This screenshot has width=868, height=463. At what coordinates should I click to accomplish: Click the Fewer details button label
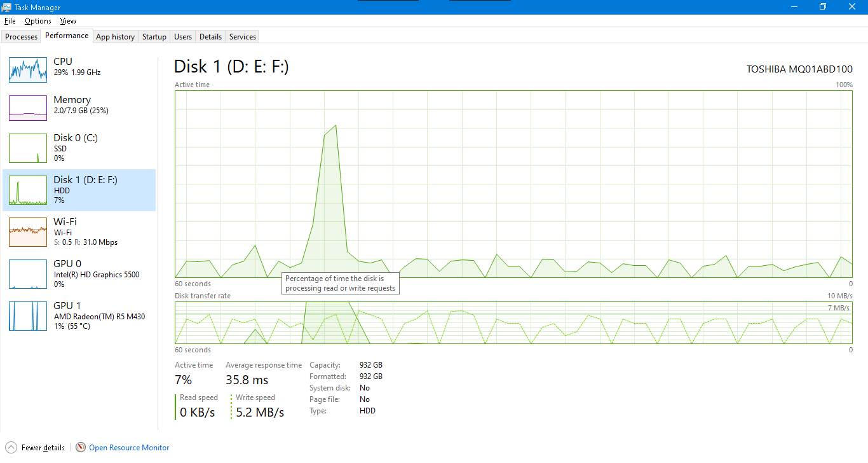(x=43, y=448)
